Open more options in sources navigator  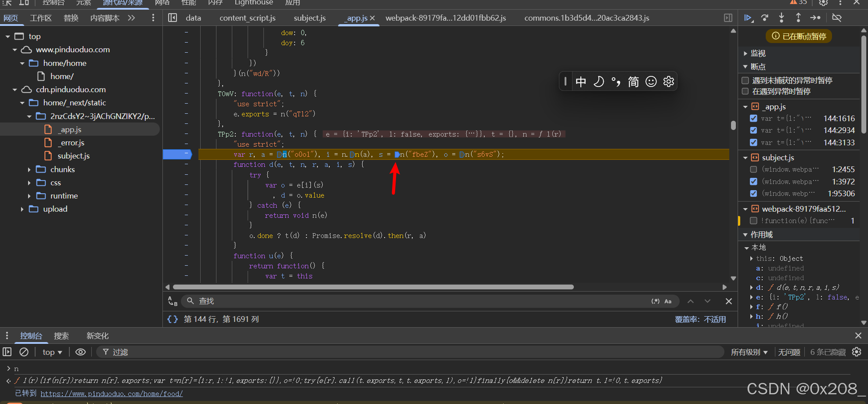click(153, 18)
